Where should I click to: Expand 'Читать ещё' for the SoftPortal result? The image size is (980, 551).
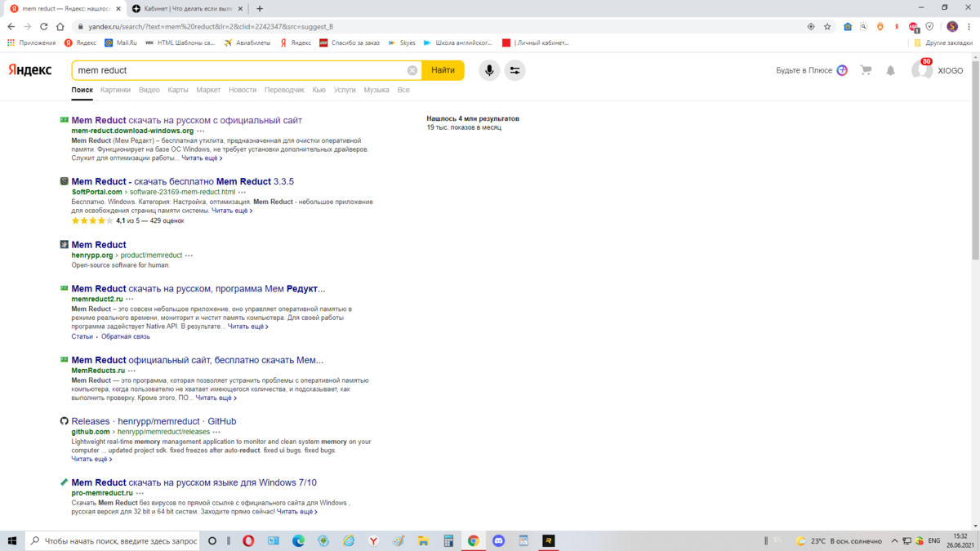[232, 211]
